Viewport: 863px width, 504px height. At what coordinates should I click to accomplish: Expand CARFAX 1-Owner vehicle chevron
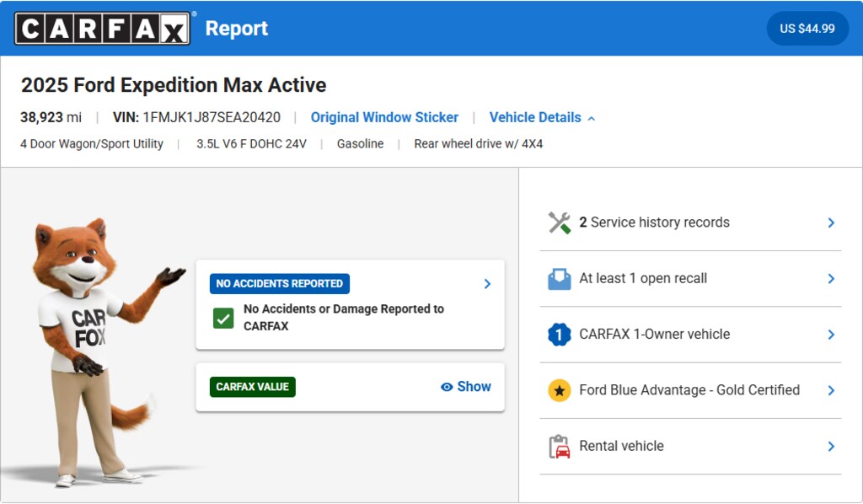click(831, 335)
